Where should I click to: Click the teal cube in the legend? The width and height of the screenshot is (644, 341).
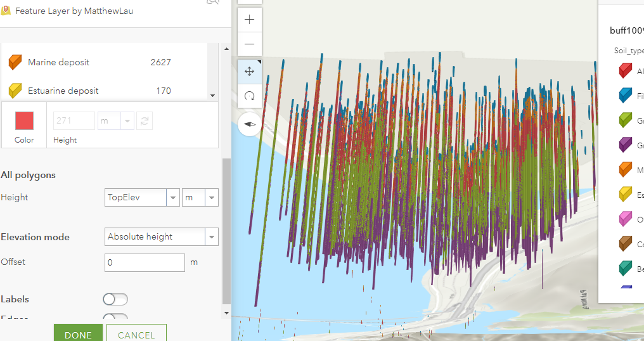(x=626, y=269)
